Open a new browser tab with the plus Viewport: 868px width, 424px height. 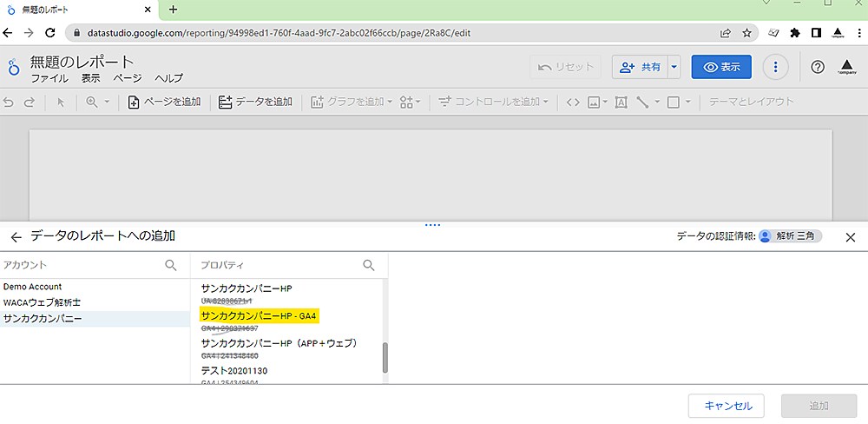(174, 10)
